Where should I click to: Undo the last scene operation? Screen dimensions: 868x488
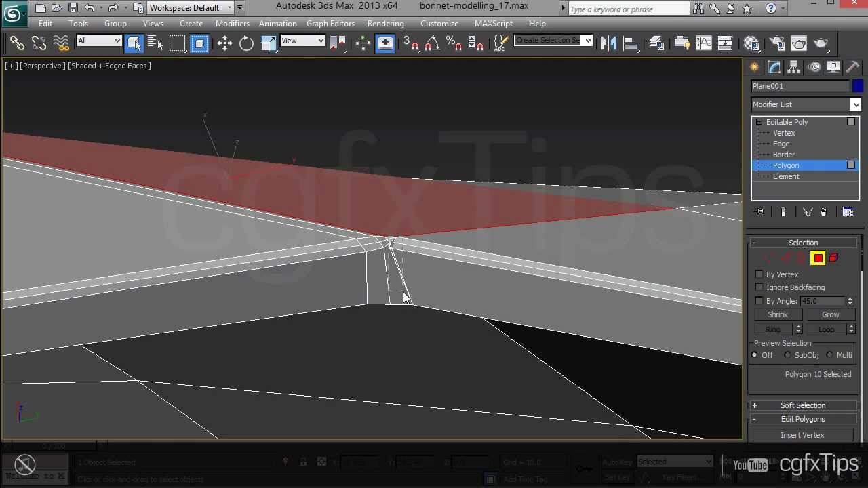(89, 8)
